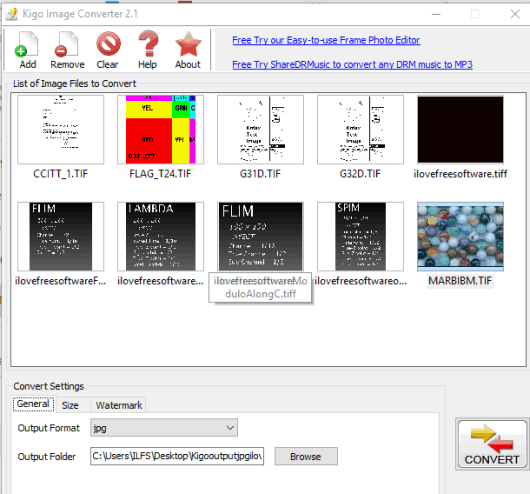Switch to the General tab
Image resolution: width=530 pixels, height=494 pixels.
(x=33, y=404)
